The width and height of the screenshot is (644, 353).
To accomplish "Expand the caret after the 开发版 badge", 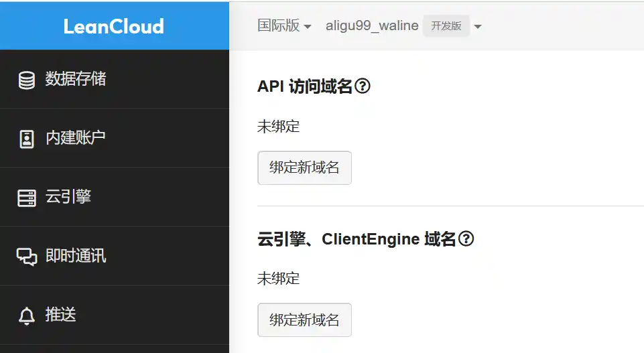I will point(478,27).
